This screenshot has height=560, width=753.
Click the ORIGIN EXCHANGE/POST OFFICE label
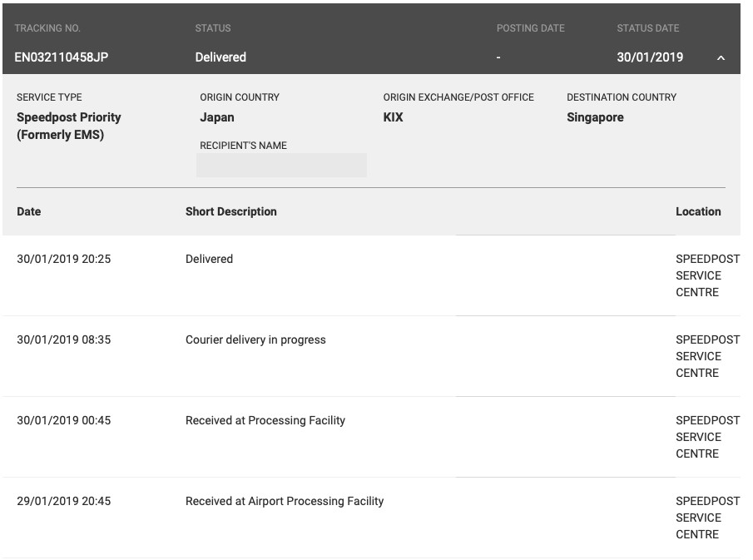tap(458, 97)
